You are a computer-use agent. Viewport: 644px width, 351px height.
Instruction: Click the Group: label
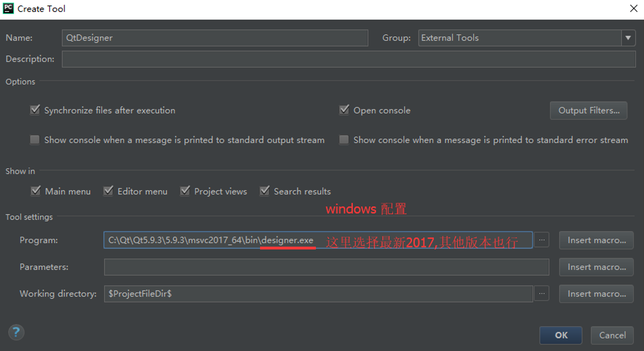(x=396, y=38)
